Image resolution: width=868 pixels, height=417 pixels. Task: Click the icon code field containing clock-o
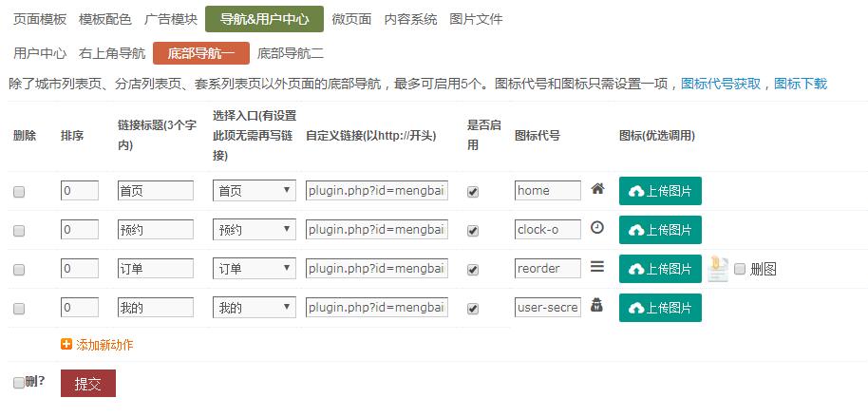point(548,230)
